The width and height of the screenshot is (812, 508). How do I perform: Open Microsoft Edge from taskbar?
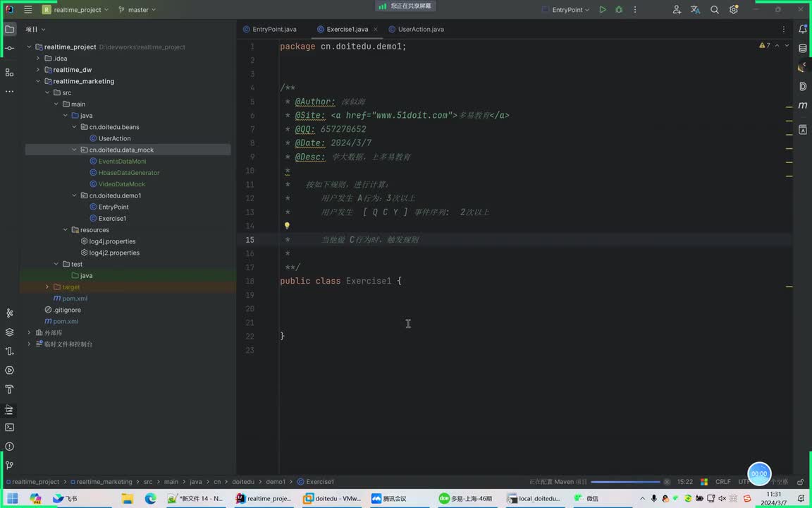tap(151, 498)
